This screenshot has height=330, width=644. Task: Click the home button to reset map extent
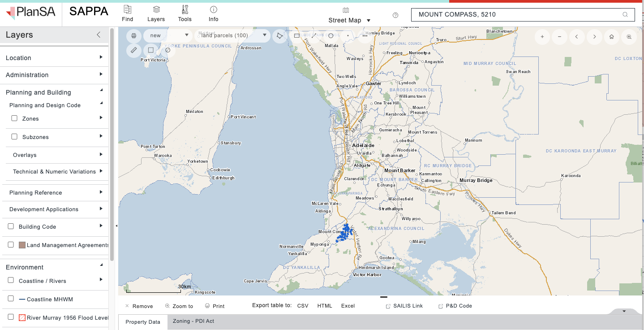[x=611, y=37]
